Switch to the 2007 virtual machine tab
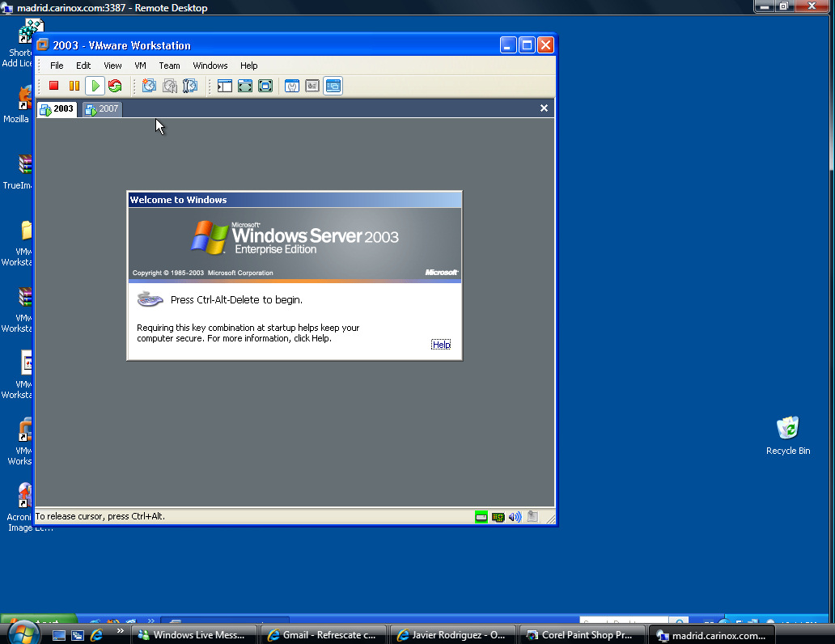Viewport: 835px width, 644px height. coord(103,109)
